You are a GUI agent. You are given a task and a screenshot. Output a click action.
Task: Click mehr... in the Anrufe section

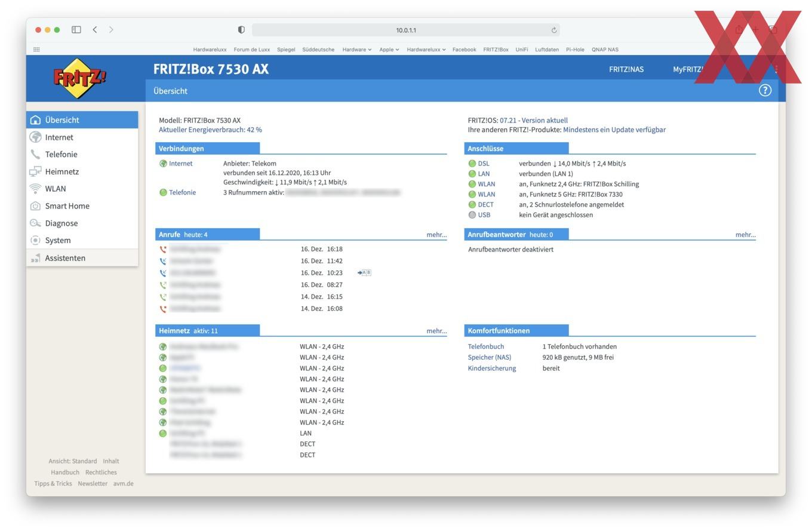pyautogui.click(x=436, y=235)
